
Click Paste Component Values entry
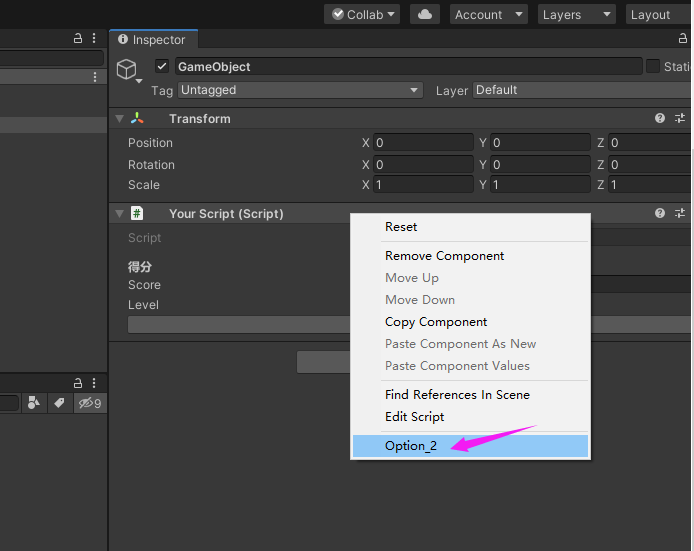click(x=470, y=366)
